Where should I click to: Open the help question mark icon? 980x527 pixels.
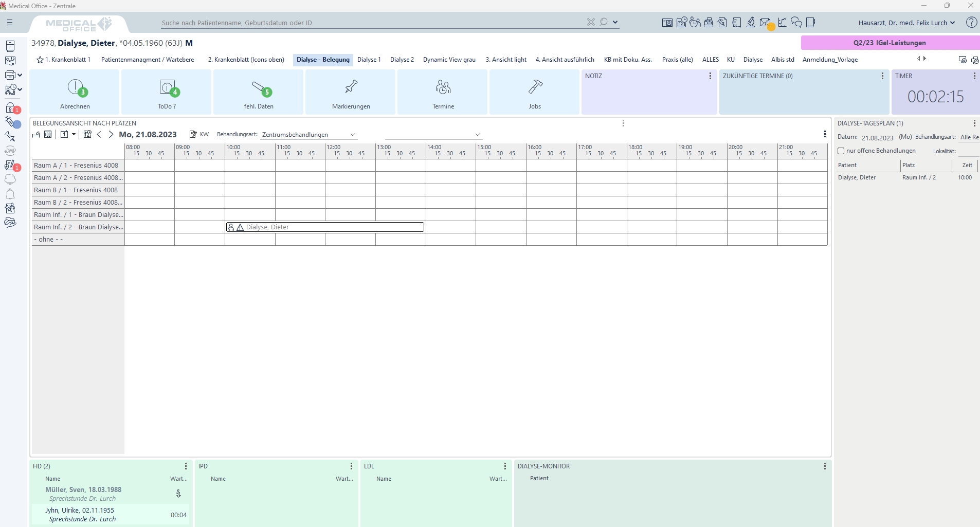(971, 22)
